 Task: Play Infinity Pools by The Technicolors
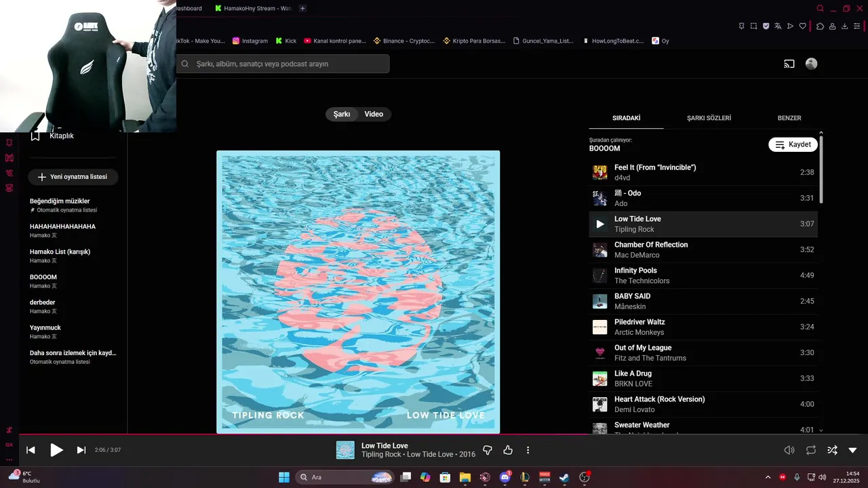pyautogui.click(x=703, y=275)
